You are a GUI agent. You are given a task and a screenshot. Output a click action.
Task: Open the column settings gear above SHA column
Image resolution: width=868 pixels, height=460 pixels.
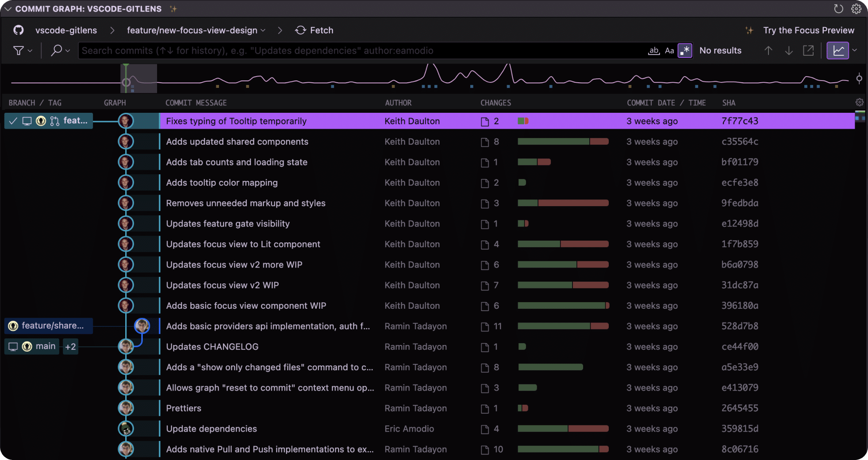tap(860, 102)
